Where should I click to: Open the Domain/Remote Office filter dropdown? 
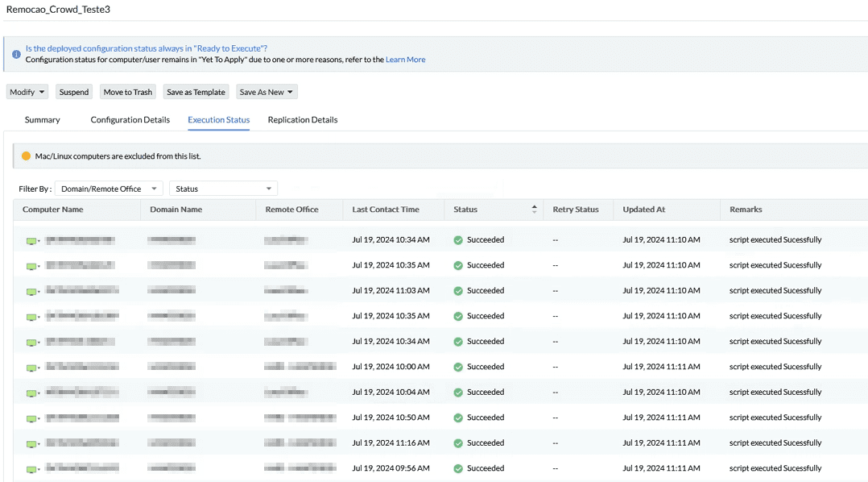109,189
